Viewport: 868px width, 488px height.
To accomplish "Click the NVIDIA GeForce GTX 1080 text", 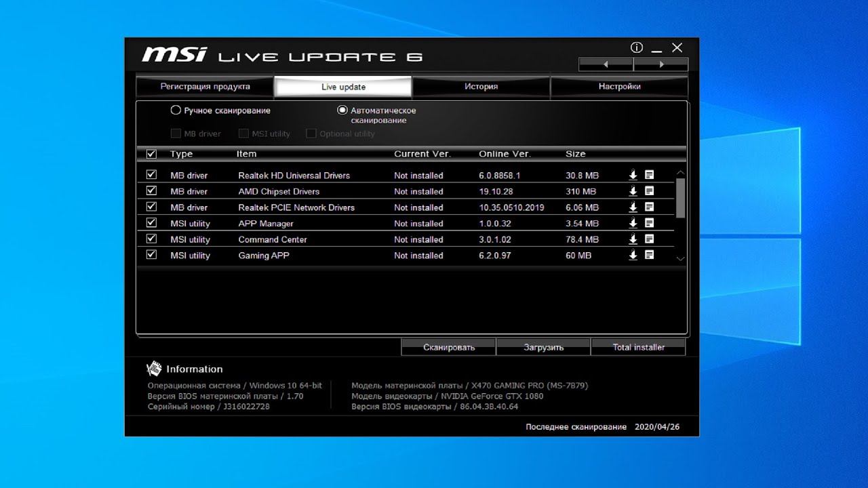I will click(493, 396).
